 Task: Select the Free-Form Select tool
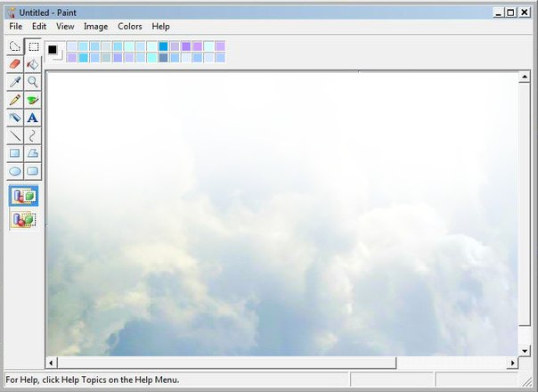pyautogui.click(x=15, y=46)
